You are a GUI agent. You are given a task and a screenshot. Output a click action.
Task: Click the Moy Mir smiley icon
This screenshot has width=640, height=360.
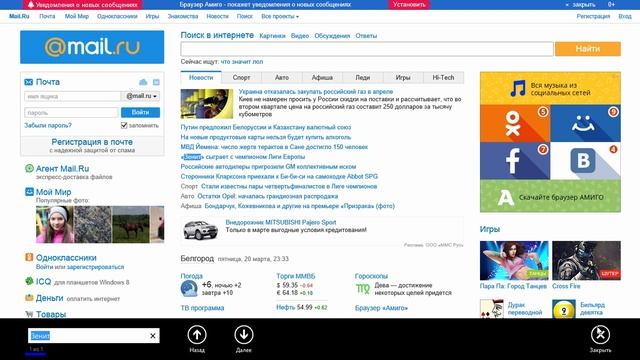click(x=29, y=191)
